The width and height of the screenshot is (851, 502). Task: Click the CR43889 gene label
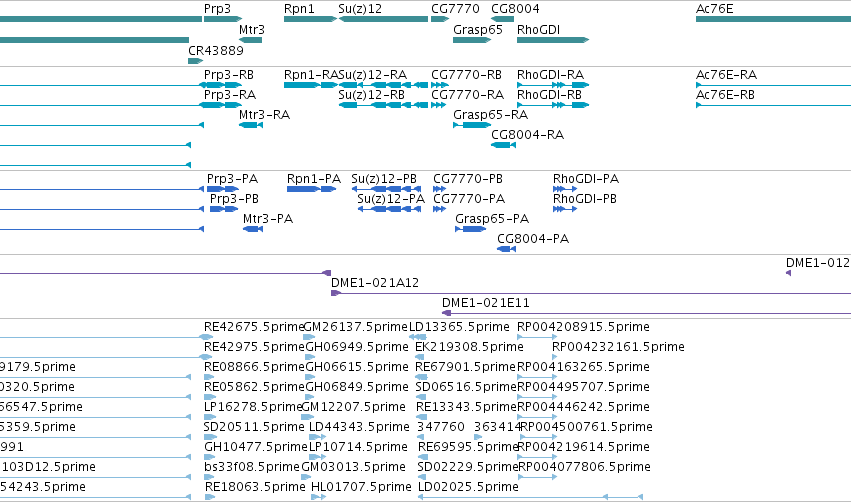[x=215, y=50]
